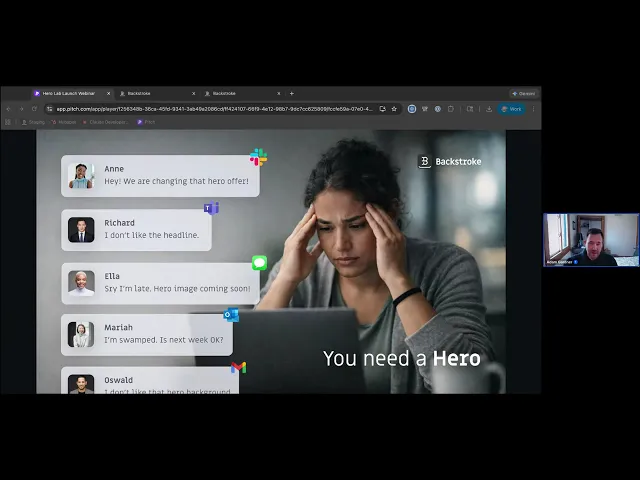This screenshot has height=480, width=640.
Task: Click Anne's profile photo
Action: (x=81, y=176)
